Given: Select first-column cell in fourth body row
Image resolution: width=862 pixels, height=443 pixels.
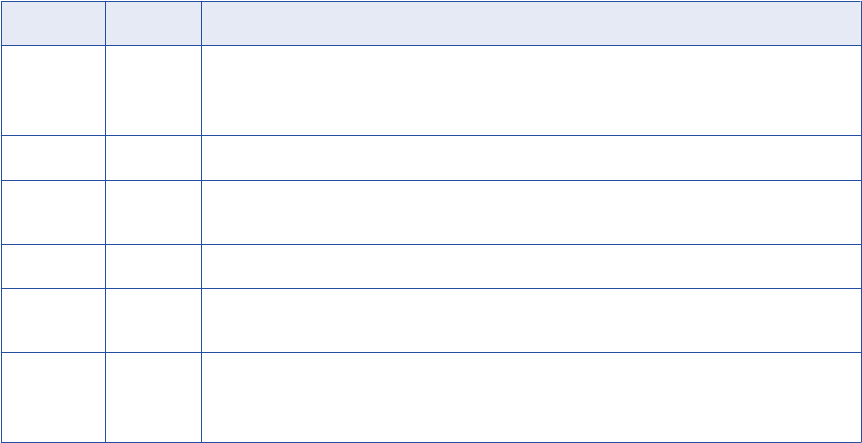Looking at the screenshot, I should point(52,266).
